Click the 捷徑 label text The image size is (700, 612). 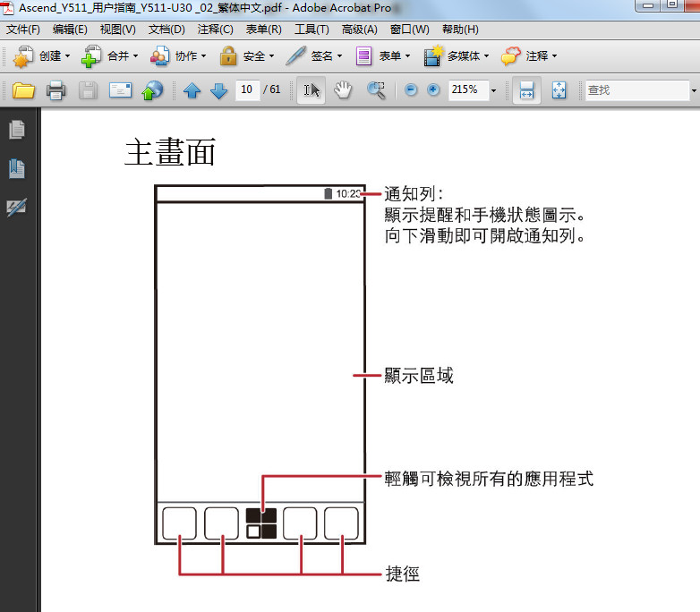402,574
